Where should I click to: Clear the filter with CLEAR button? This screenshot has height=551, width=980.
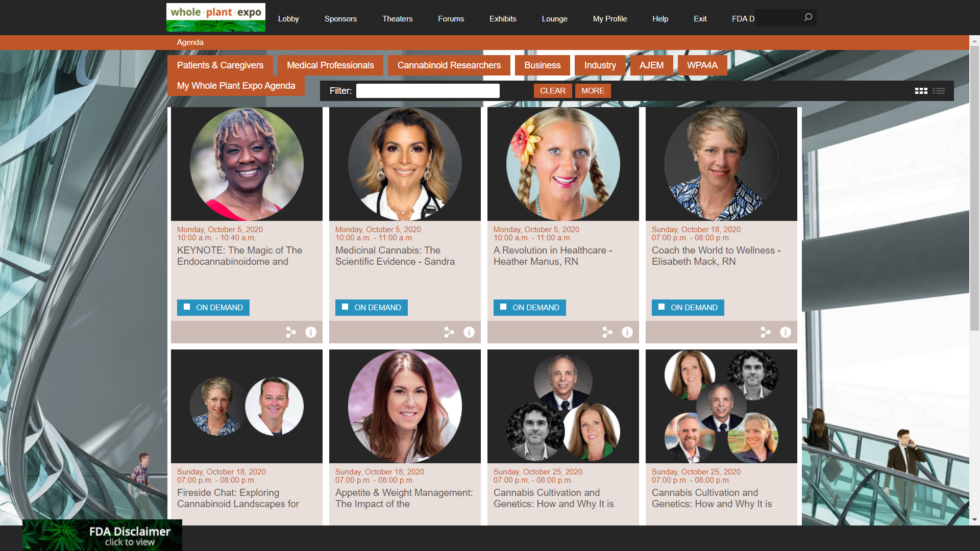coord(553,91)
